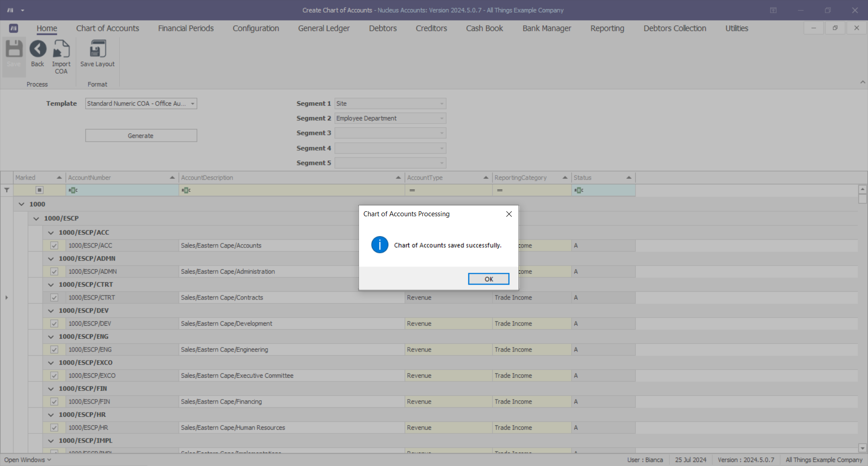The height and width of the screenshot is (466, 868).
Task: Select Sales/Eastern Cape/Contracts description cell
Action: 292,298
